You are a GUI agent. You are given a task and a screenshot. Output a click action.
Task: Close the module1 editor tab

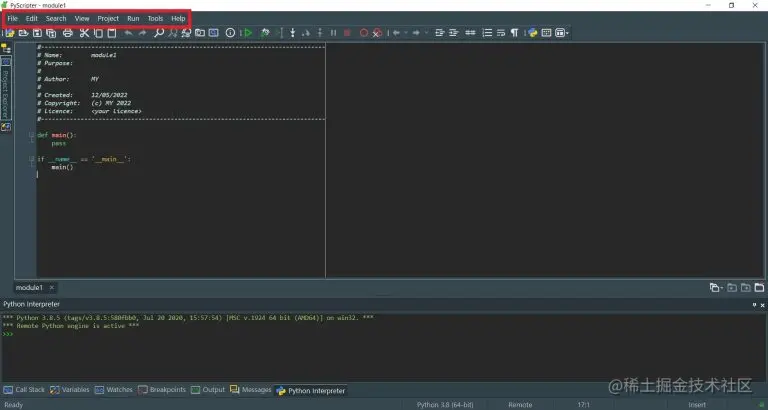51,288
